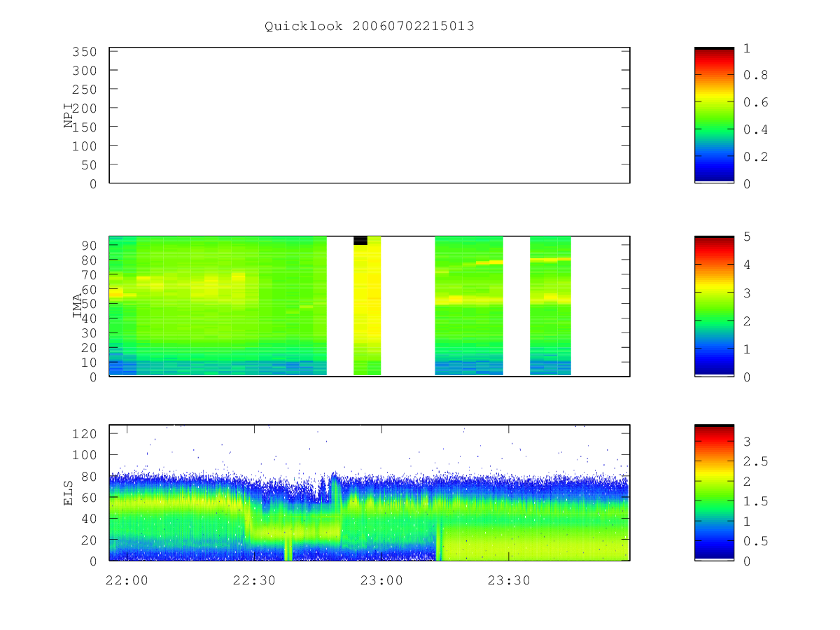Click 3 on the ELS colorbar scale

pos(747,441)
